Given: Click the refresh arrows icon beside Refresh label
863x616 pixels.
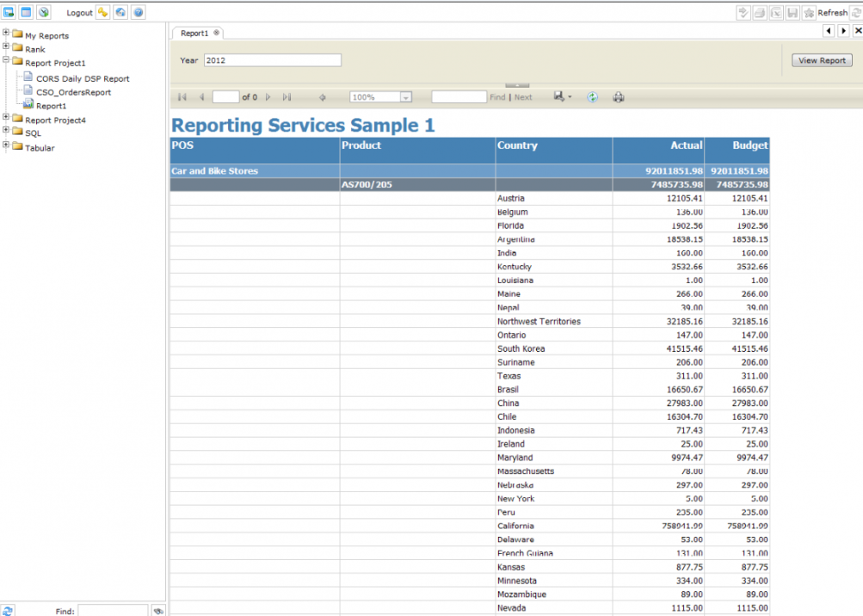Looking at the screenshot, I should [x=856, y=13].
